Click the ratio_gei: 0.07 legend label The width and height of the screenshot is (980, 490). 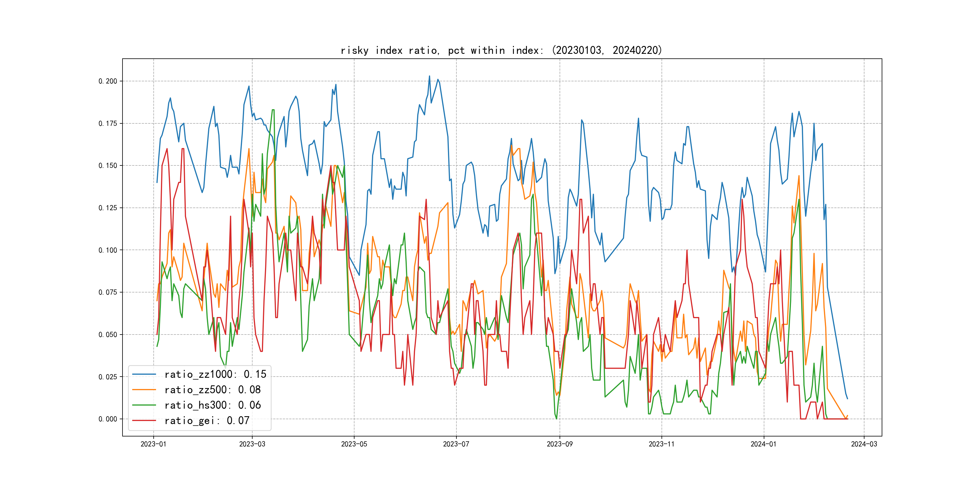coord(207,420)
